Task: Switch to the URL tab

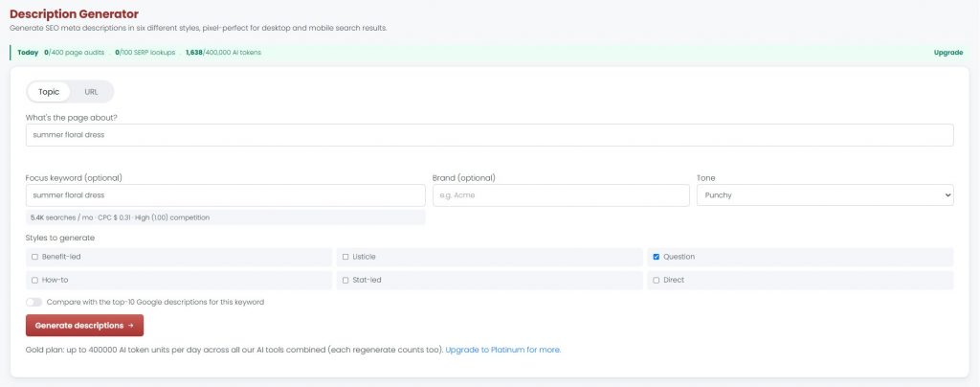Action: point(91,92)
